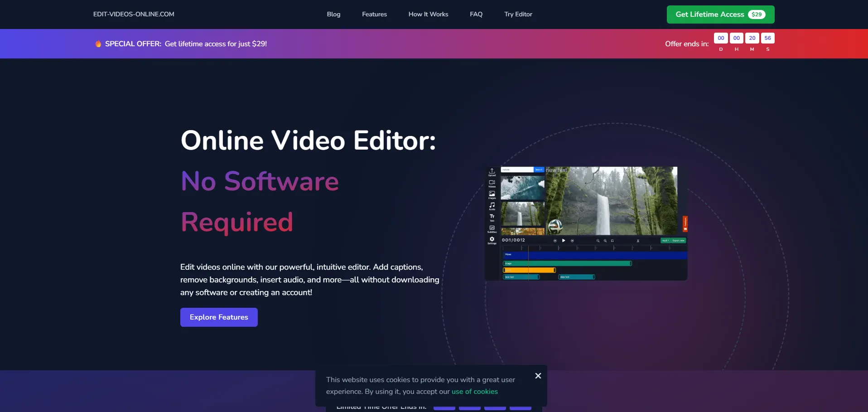Go to the How It Works section
The width and height of the screenshot is (868, 412).
428,15
